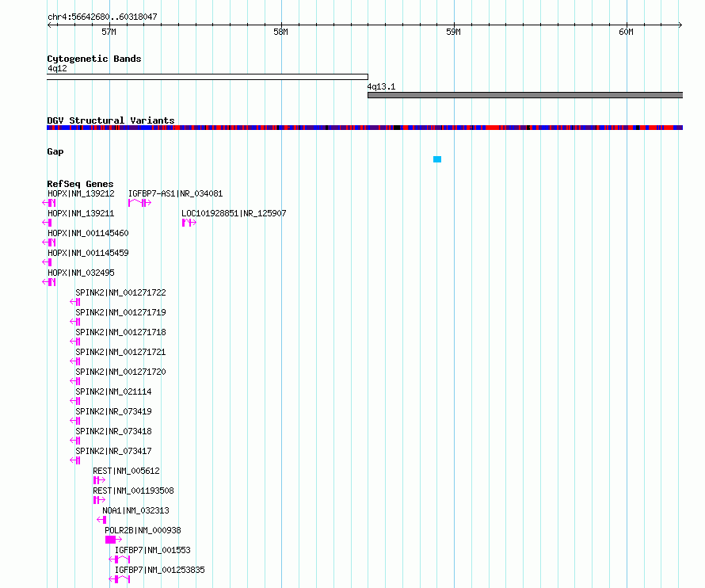This screenshot has width=705, height=588.
Task: Click the 59M ruler position label
Action: (x=454, y=32)
